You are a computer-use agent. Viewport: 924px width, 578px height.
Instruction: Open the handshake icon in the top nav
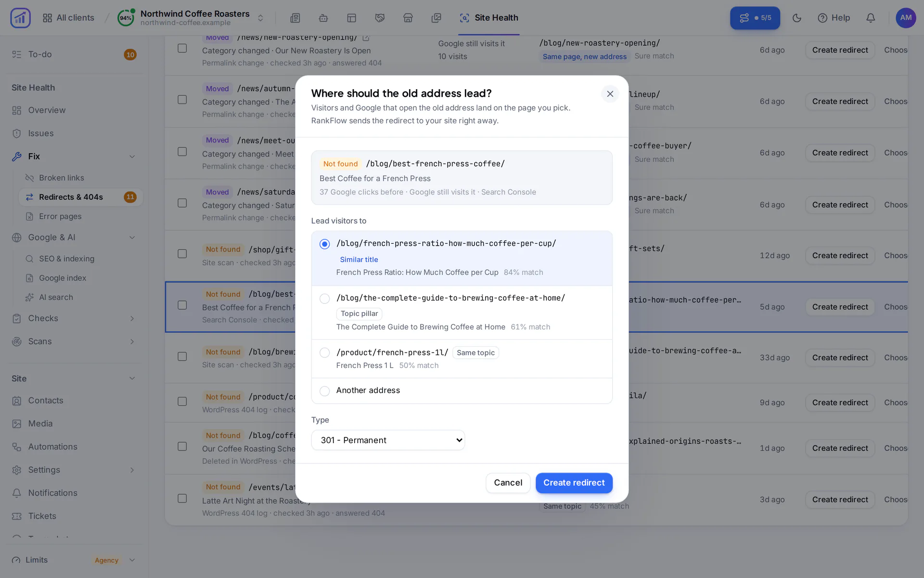[x=380, y=18]
